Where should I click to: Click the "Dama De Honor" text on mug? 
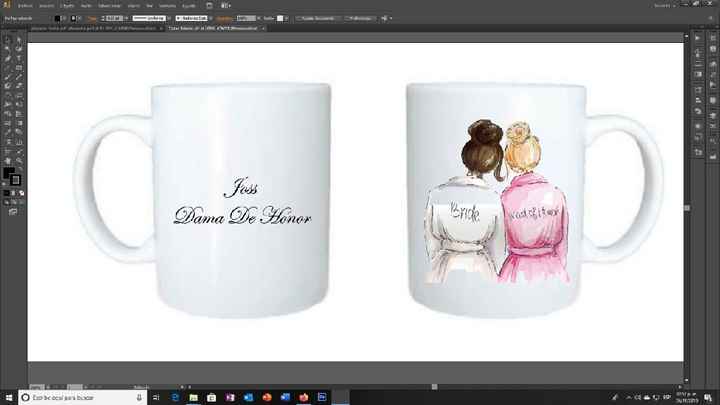coord(242,216)
